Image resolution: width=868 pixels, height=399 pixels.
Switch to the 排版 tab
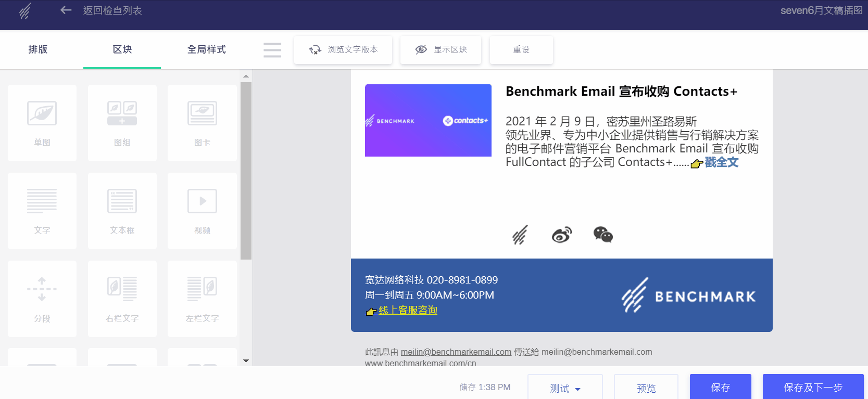pyautogui.click(x=38, y=49)
